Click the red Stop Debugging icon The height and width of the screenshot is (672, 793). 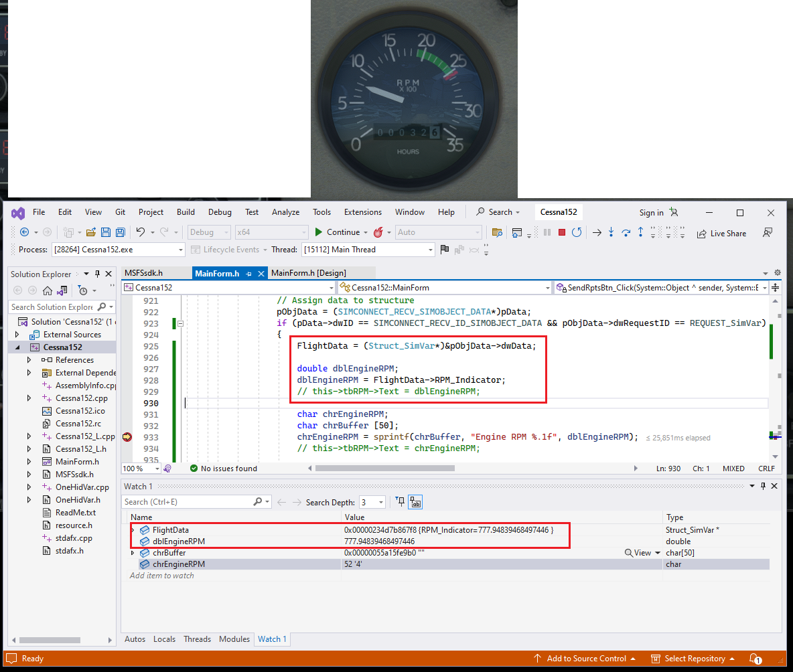pos(562,232)
